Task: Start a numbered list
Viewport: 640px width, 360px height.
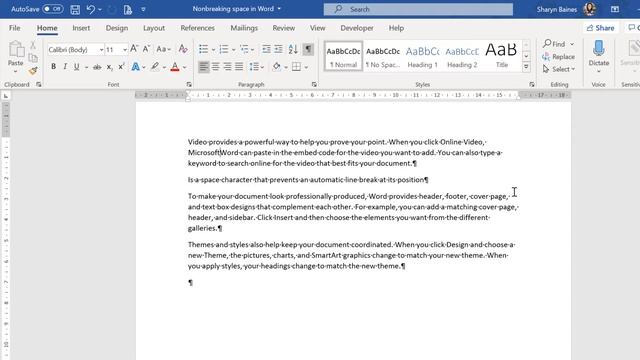Action: tap(224, 49)
